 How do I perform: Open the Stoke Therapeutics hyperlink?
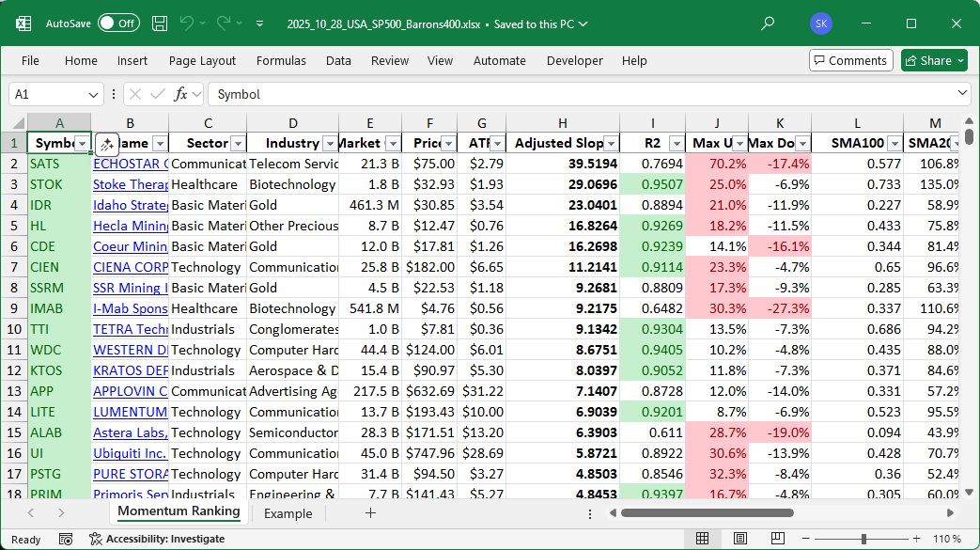(x=131, y=184)
